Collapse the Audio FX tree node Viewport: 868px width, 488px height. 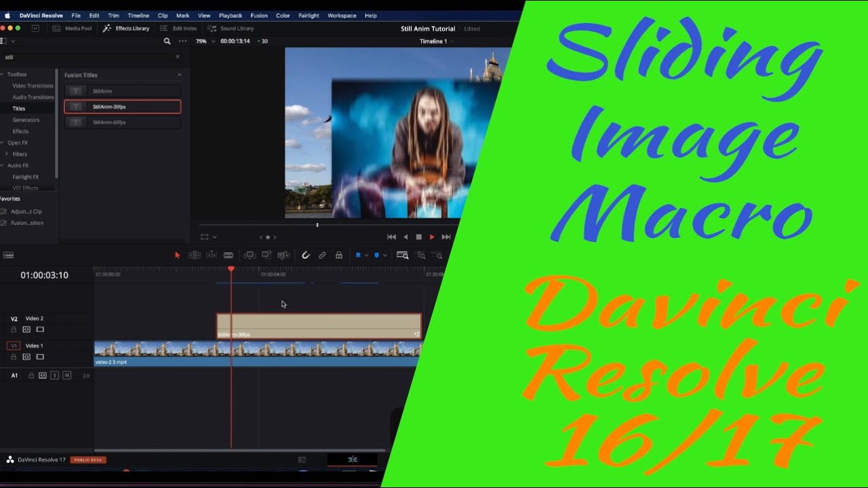(3, 165)
